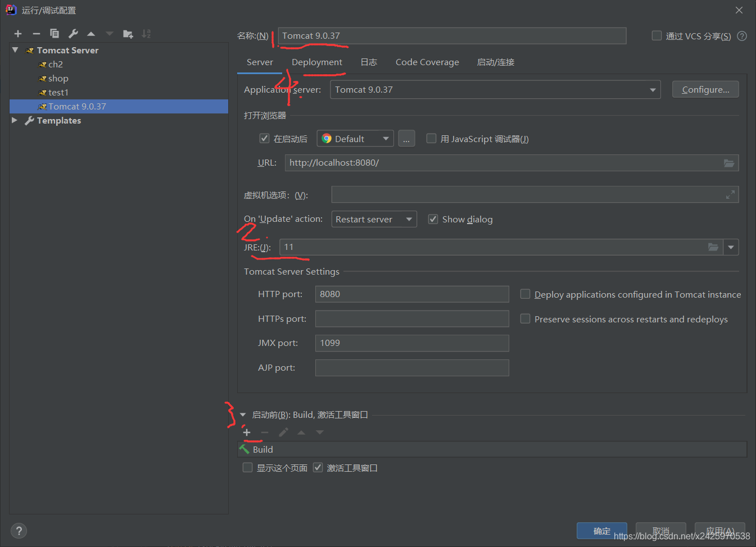Select ch2 configuration in tree

coord(56,64)
